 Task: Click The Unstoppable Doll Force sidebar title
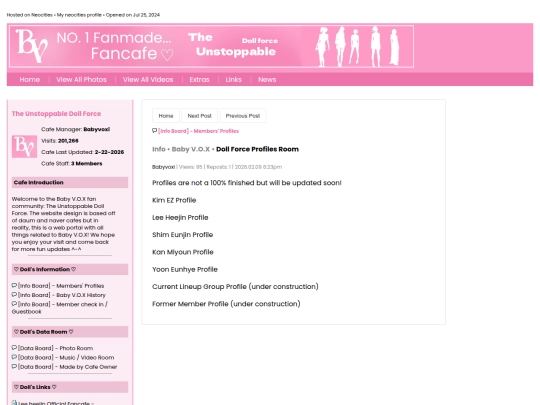click(56, 114)
